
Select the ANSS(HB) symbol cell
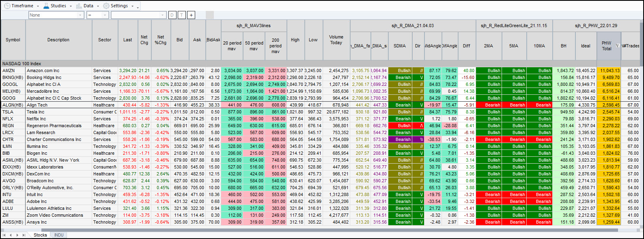tap(13, 222)
